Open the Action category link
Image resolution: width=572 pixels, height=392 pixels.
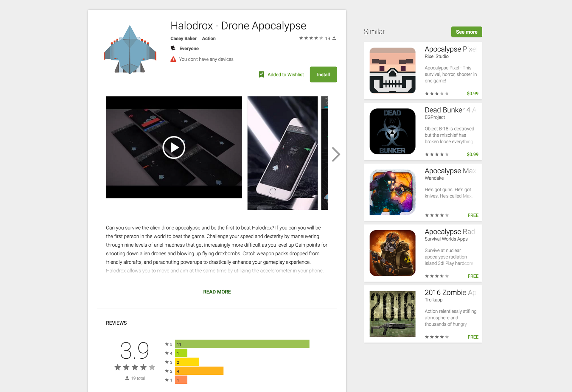point(209,38)
